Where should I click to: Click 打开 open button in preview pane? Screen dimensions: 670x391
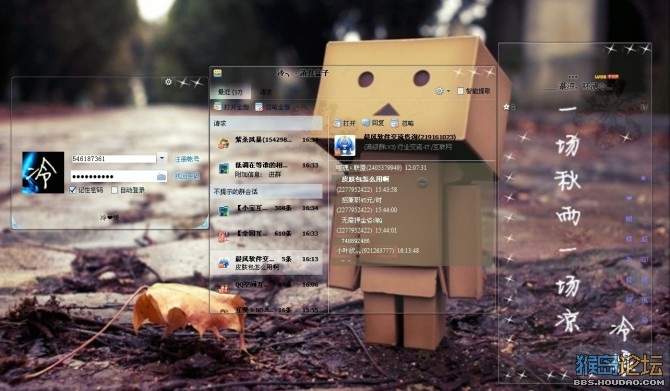point(344,123)
